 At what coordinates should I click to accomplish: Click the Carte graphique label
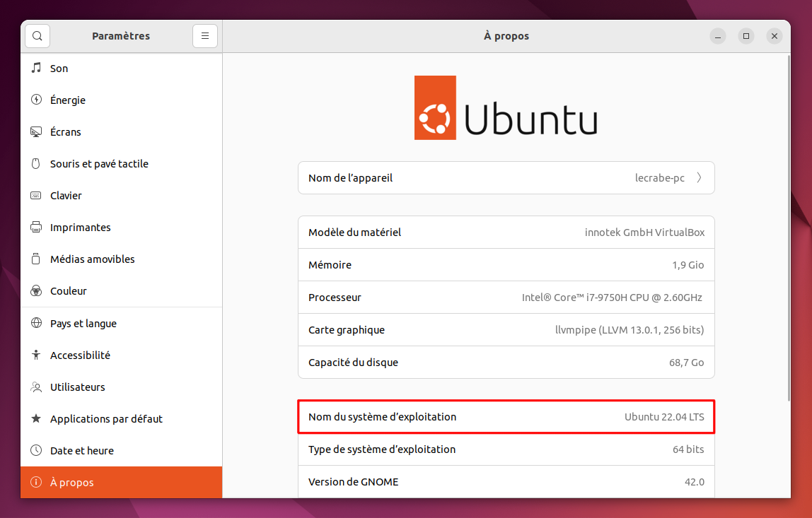tap(347, 330)
